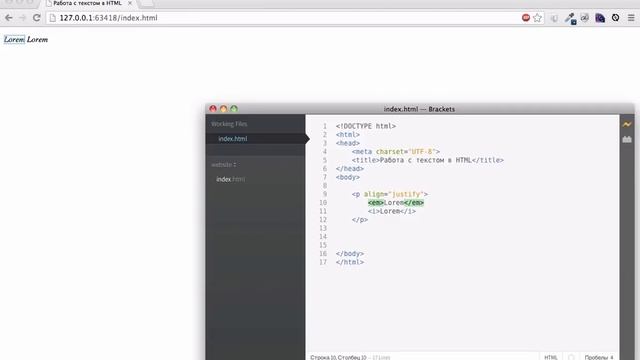The width and height of the screenshot is (640, 360).
Task: Open the HTML language mode selector
Action: pyautogui.click(x=551, y=357)
